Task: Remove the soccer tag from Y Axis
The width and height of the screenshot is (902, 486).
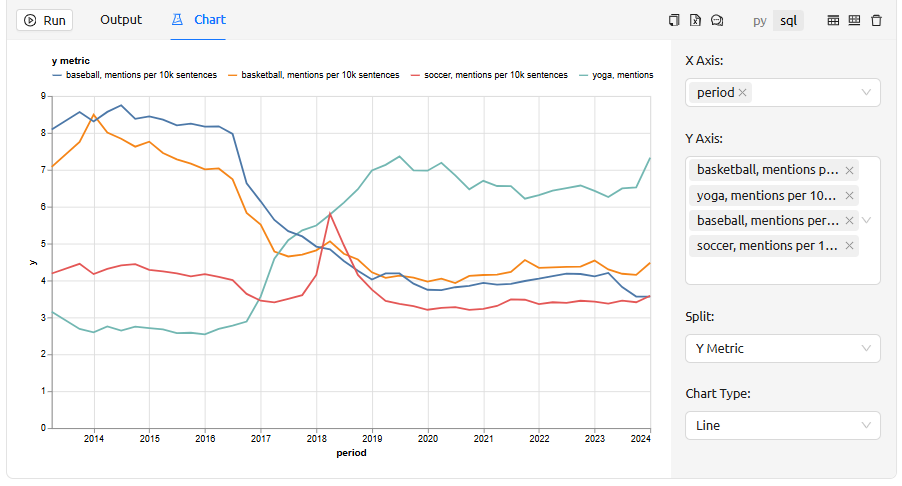Action: (x=849, y=246)
